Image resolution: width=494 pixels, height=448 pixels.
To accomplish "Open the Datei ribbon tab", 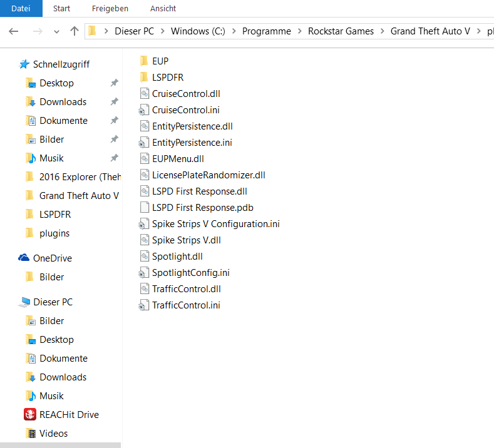I will (x=21, y=9).
